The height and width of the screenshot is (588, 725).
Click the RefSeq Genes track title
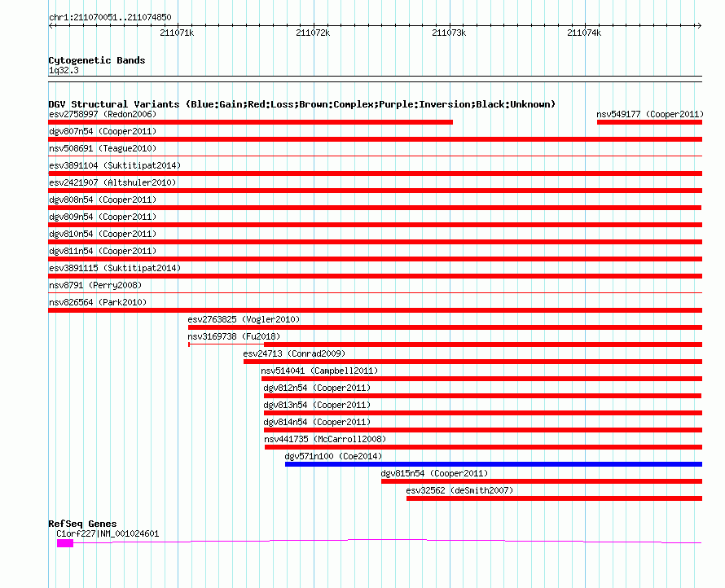click(82, 524)
